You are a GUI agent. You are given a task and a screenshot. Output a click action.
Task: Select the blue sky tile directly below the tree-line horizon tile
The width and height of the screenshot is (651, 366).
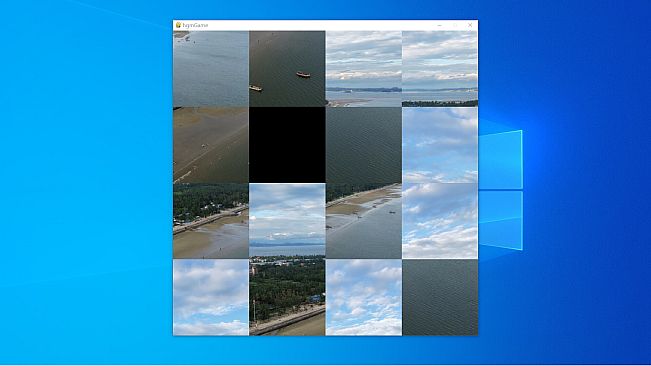[x=440, y=145]
